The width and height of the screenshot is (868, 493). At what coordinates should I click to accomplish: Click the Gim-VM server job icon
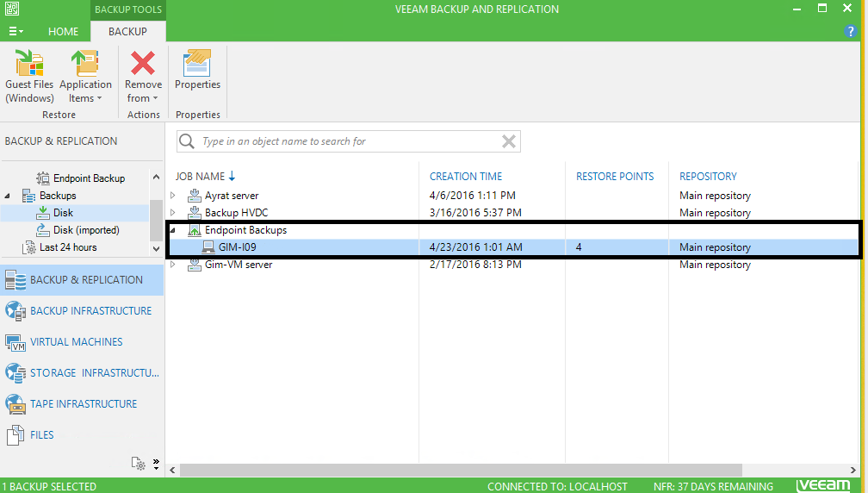click(195, 265)
